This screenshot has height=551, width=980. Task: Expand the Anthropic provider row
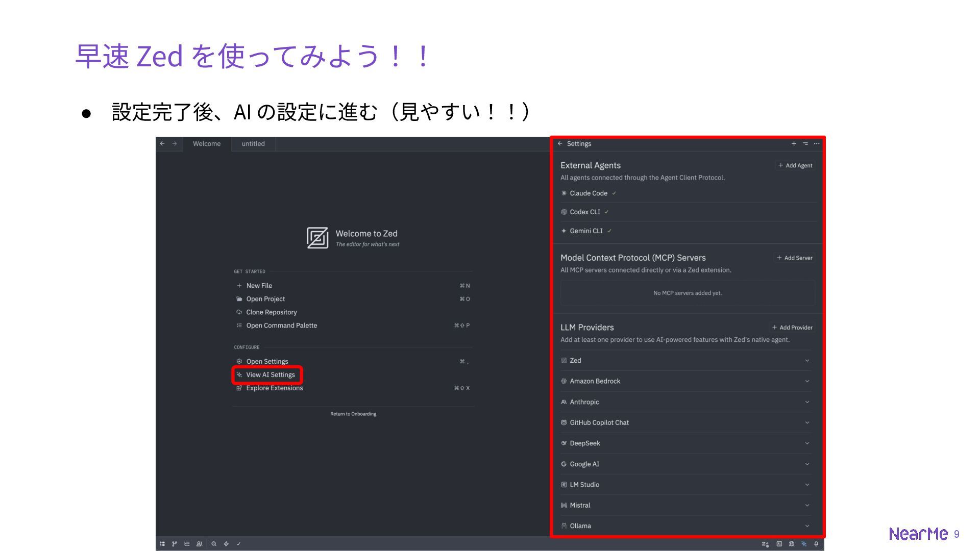pyautogui.click(x=807, y=402)
